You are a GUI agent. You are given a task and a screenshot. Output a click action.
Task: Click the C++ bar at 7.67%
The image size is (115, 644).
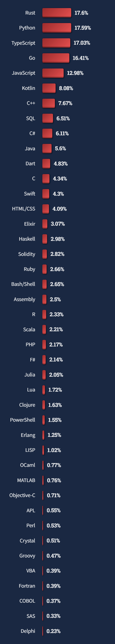49,103
